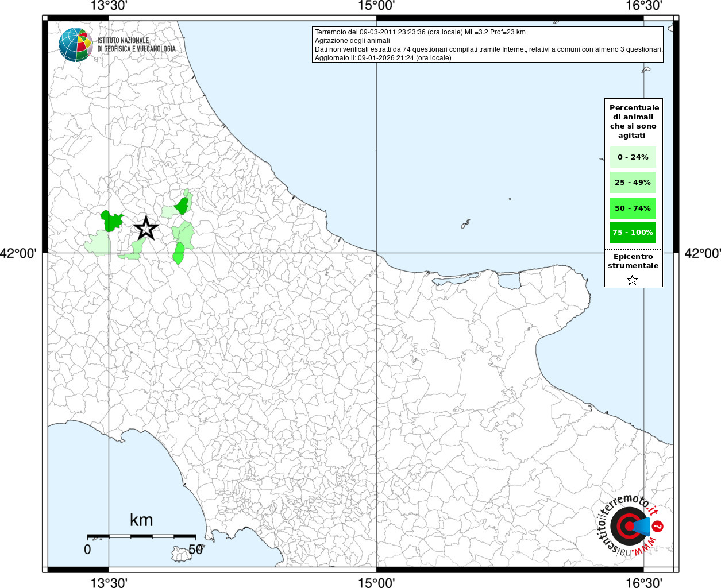Viewport: 721px width, 588px height.
Task: Click the INGV globe logo
Action: click(x=75, y=45)
